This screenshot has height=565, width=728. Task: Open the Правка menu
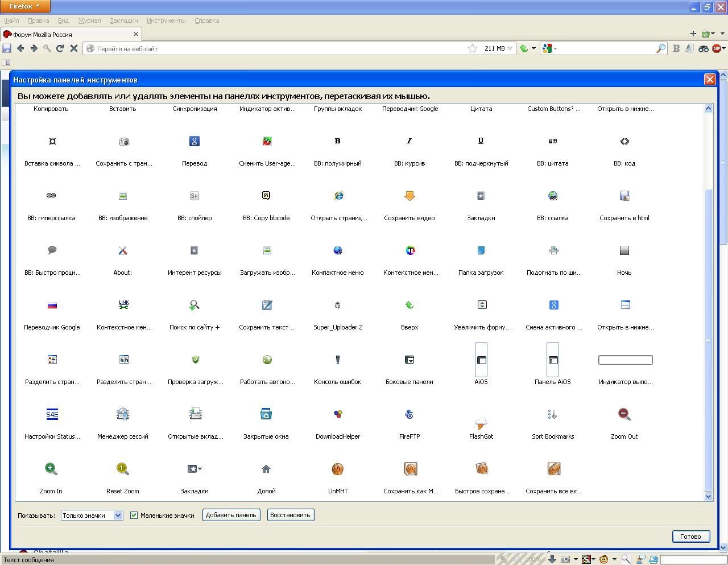coord(39,20)
